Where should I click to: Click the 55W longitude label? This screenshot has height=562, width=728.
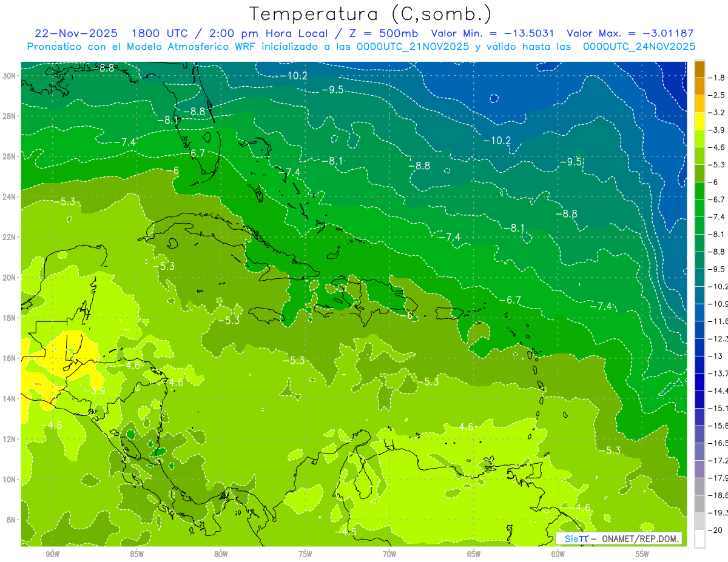pos(642,554)
